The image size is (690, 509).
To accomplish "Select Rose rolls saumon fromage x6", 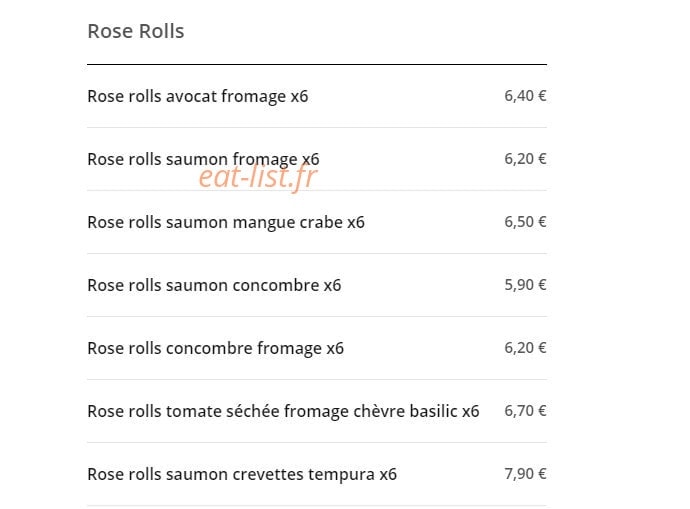I will (x=203, y=159).
